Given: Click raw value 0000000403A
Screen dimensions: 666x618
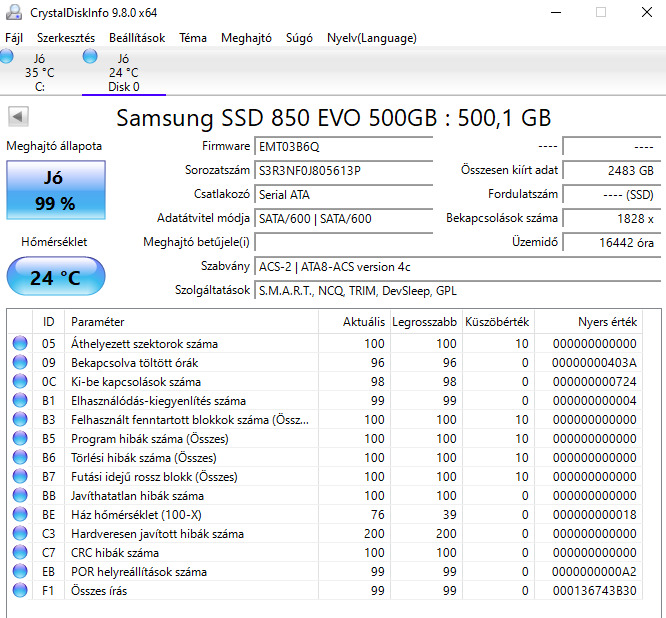Looking at the screenshot, I should (595, 362).
